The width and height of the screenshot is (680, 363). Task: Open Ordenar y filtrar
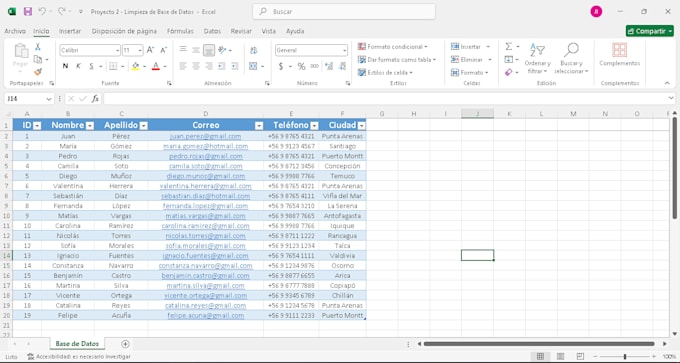[537, 59]
